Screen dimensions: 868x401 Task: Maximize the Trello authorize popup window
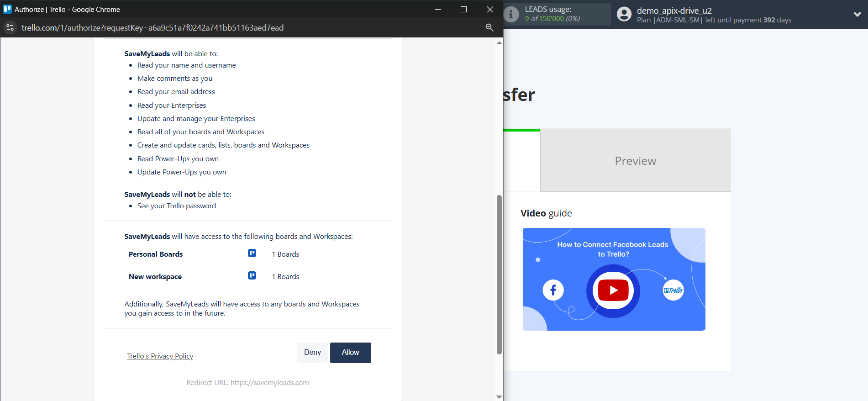point(463,9)
